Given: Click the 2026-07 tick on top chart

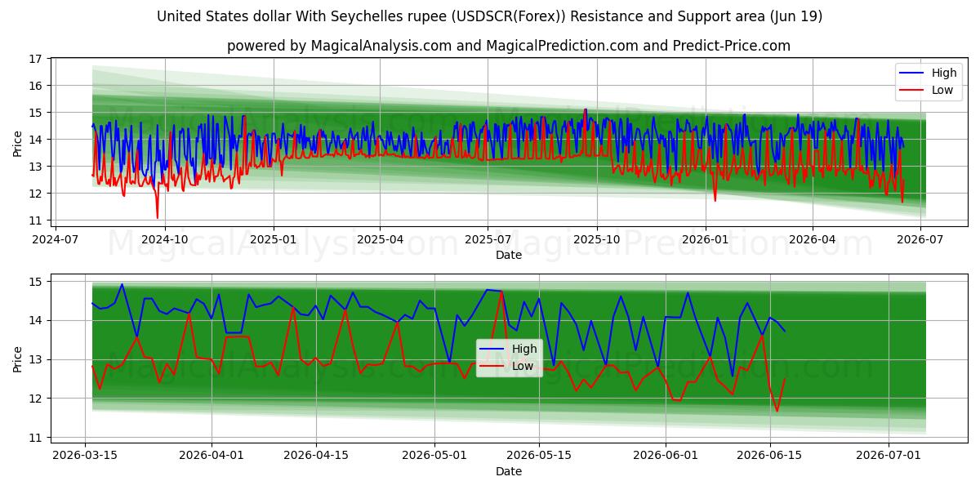Looking at the screenshot, I should click(920, 239).
